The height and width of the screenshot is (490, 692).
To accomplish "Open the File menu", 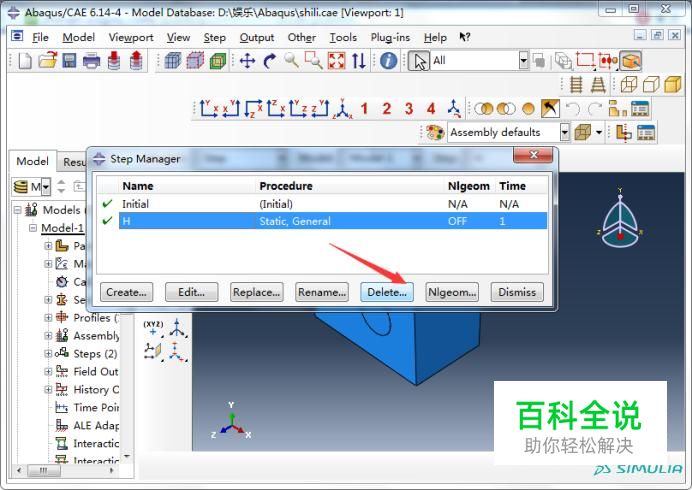I will (40, 38).
